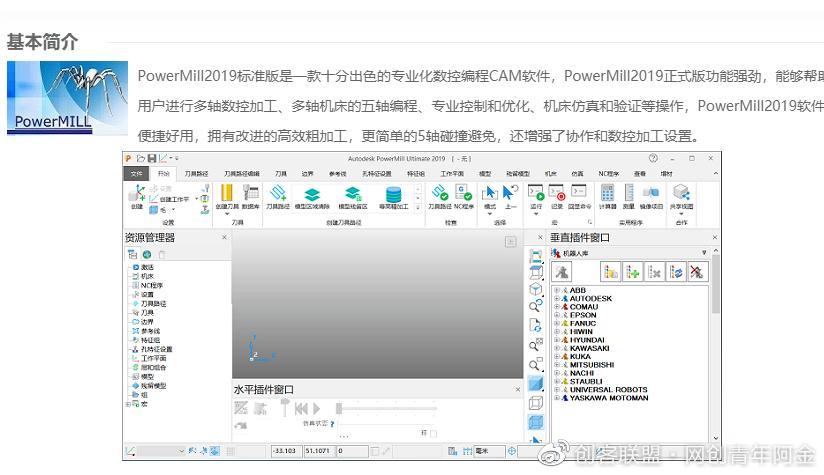Screen dimensions: 824x475
Task: Click the 测量 measure ruler icon
Action: [x=629, y=197]
